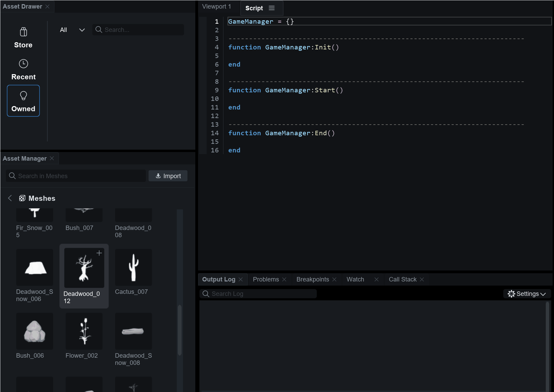This screenshot has width=554, height=392.
Task: Open the Recent assets section
Action: pos(23,70)
